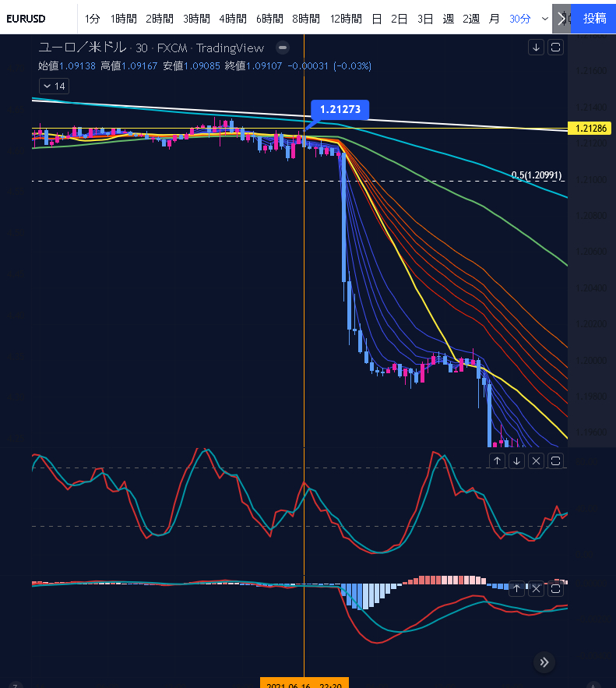The image size is (616, 688).
Task: Select the yellow 1.21286 price label
Action: pyautogui.click(x=590, y=129)
